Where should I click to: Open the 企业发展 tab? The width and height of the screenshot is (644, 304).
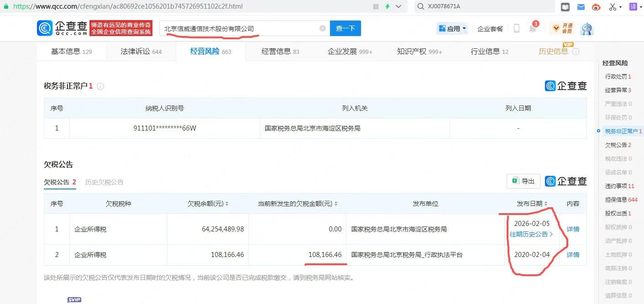pos(350,52)
